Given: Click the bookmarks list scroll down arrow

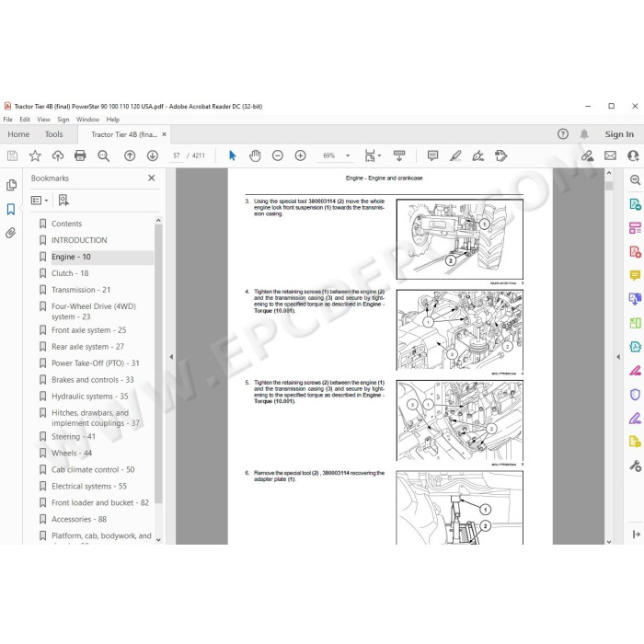Looking at the screenshot, I should click(159, 540).
